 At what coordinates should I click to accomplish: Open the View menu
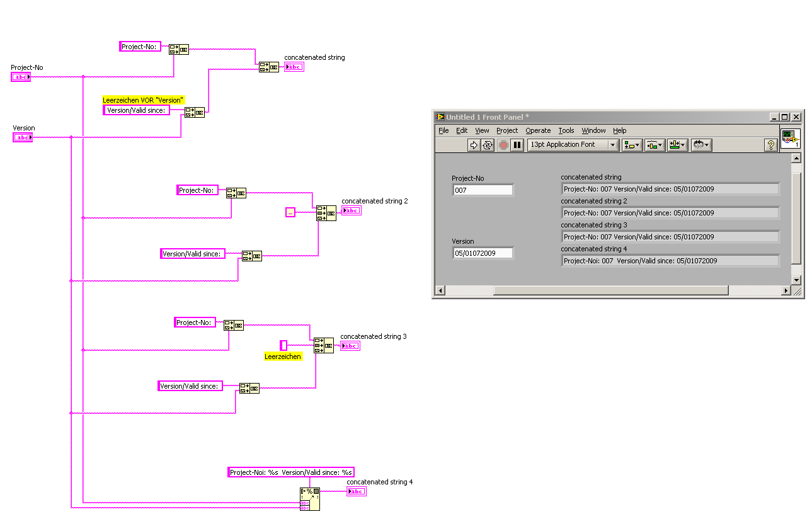(482, 130)
